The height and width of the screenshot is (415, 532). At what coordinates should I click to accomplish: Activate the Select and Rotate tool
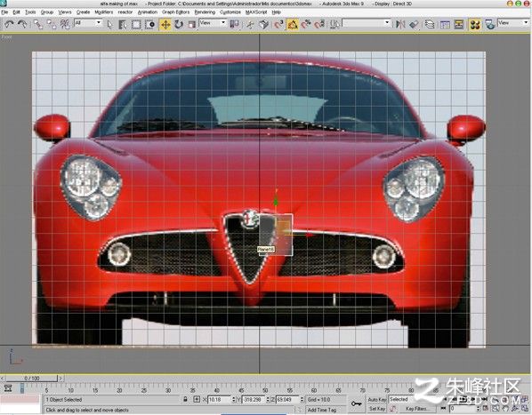pos(179,24)
